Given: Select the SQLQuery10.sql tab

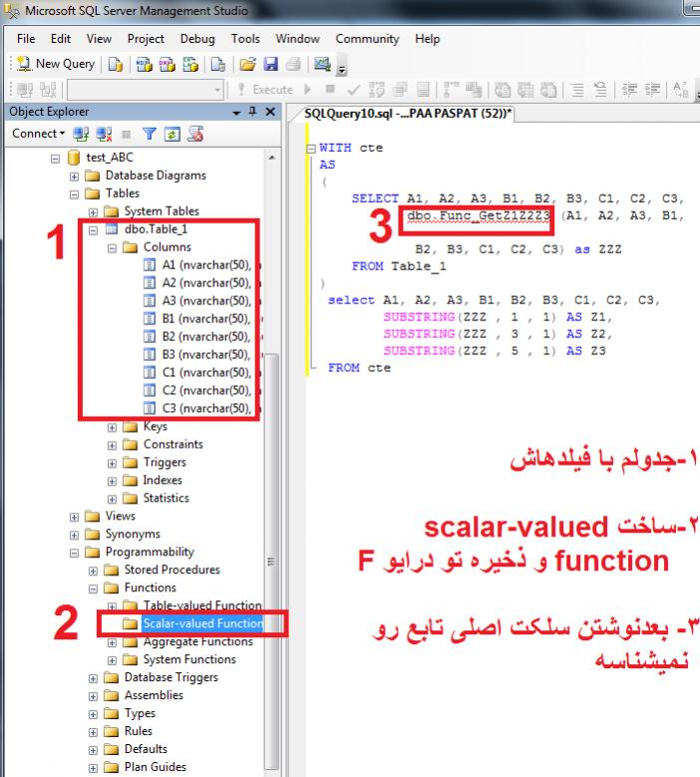Looking at the screenshot, I should tap(407, 114).
